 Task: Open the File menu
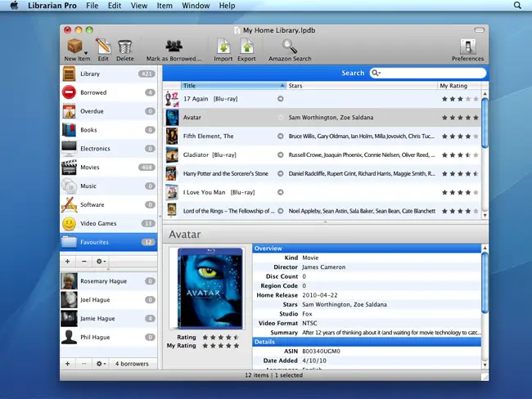click(92, 6)
